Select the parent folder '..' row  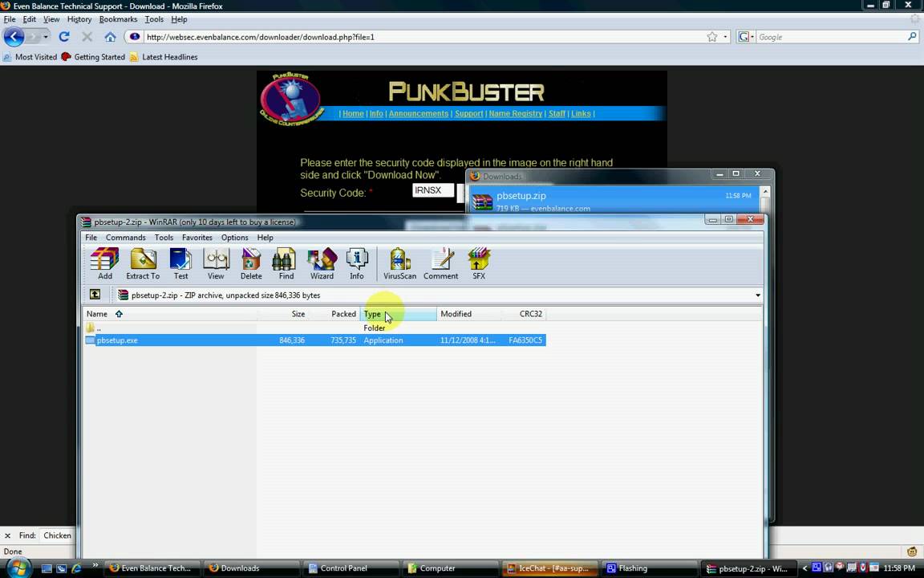[x=314, y=328]
